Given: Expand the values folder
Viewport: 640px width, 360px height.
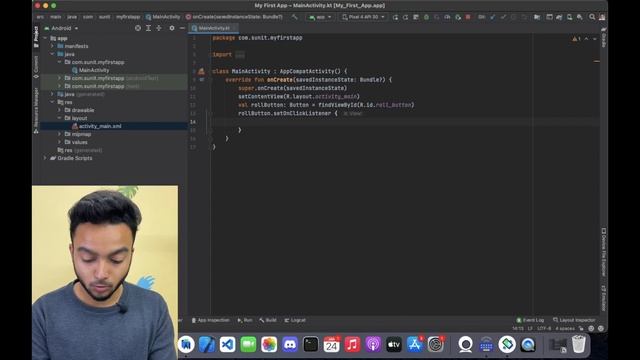Looking at the screenshot, I should coord(60,142).
